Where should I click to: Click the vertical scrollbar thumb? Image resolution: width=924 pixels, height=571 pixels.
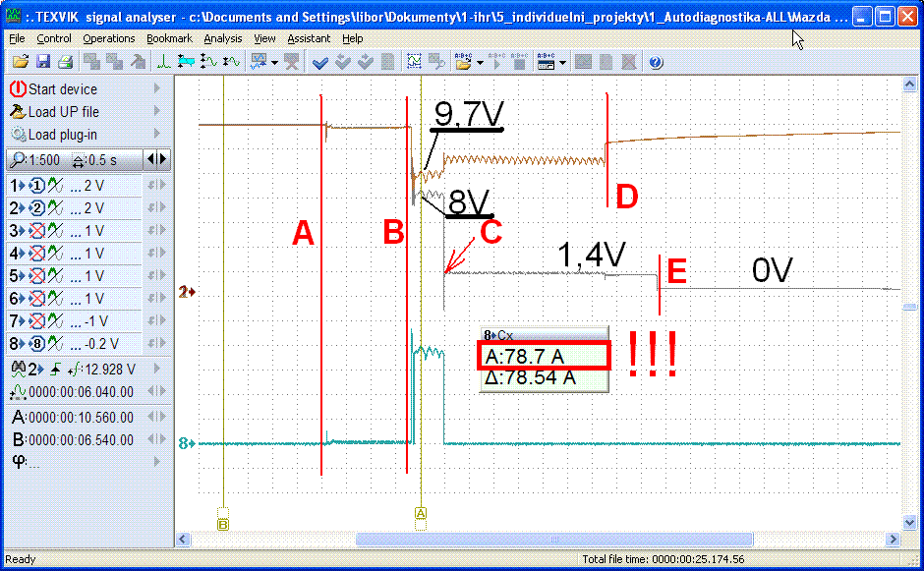point(910,307)
